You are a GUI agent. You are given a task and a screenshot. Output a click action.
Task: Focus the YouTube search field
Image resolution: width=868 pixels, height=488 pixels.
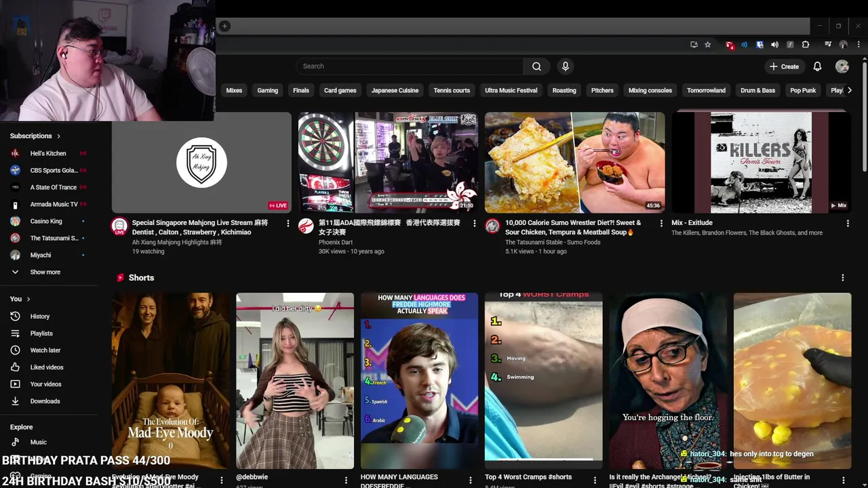pyautogui.click(x=410, y=66)
